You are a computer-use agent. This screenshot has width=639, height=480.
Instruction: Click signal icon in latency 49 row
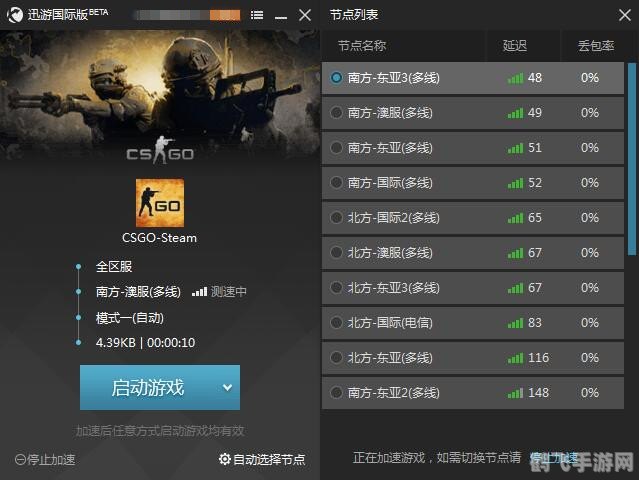click(515, 113)
